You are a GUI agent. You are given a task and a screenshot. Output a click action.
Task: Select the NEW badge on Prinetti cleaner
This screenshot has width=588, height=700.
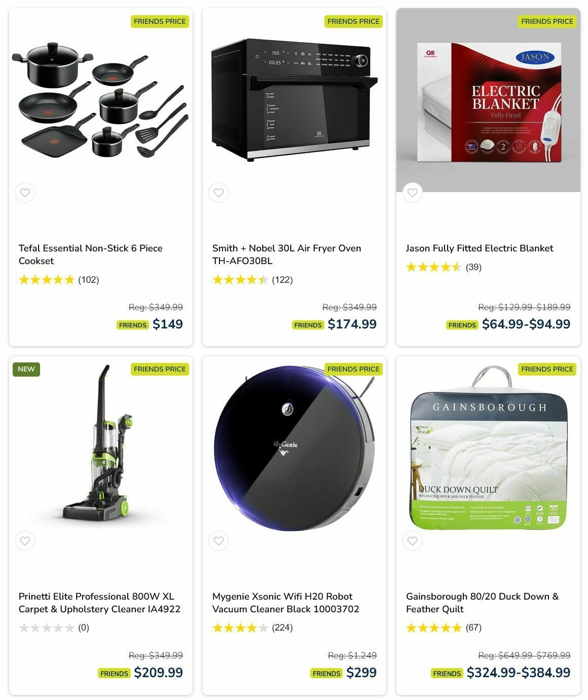click(x=26, y=369)
